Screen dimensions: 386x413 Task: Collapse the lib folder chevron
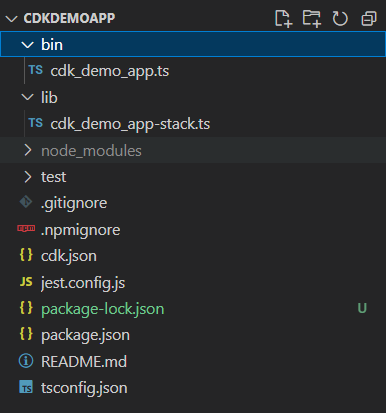click(27, 97)
